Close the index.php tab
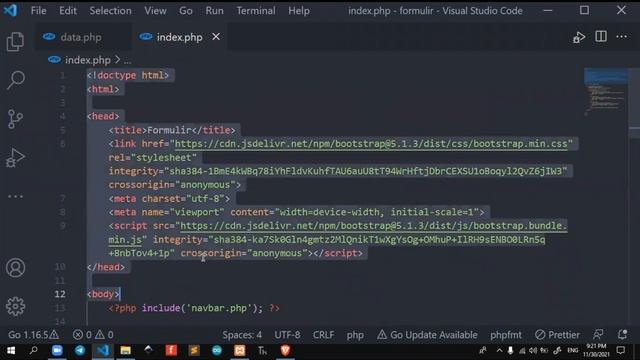This screenshot has width=640, height=360. point(216,37)
